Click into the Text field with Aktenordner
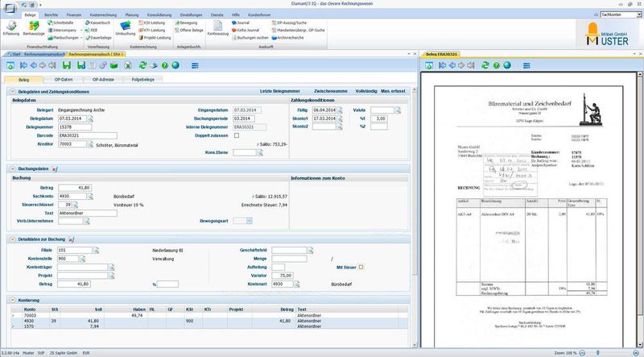This screenshot has height=357, width=644. pyautogui.click(x=88, y=213)
